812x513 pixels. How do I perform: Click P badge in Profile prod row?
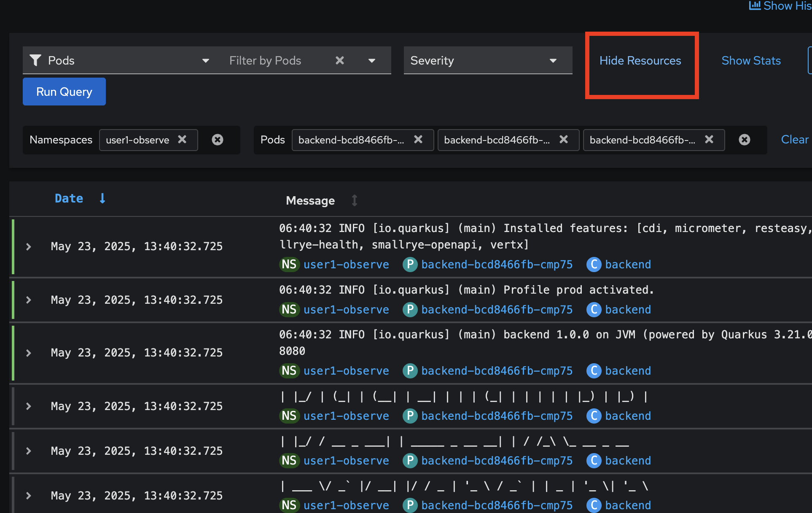pos(410,310)
